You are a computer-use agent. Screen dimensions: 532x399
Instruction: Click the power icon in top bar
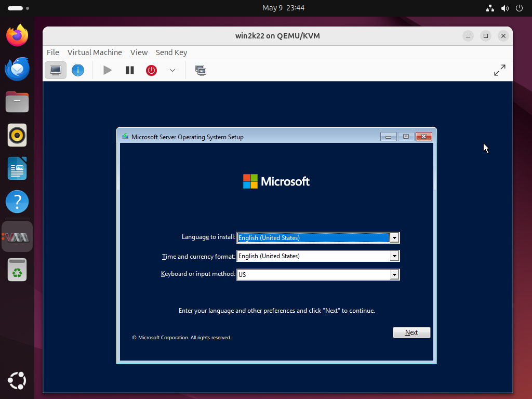(519, 8)
